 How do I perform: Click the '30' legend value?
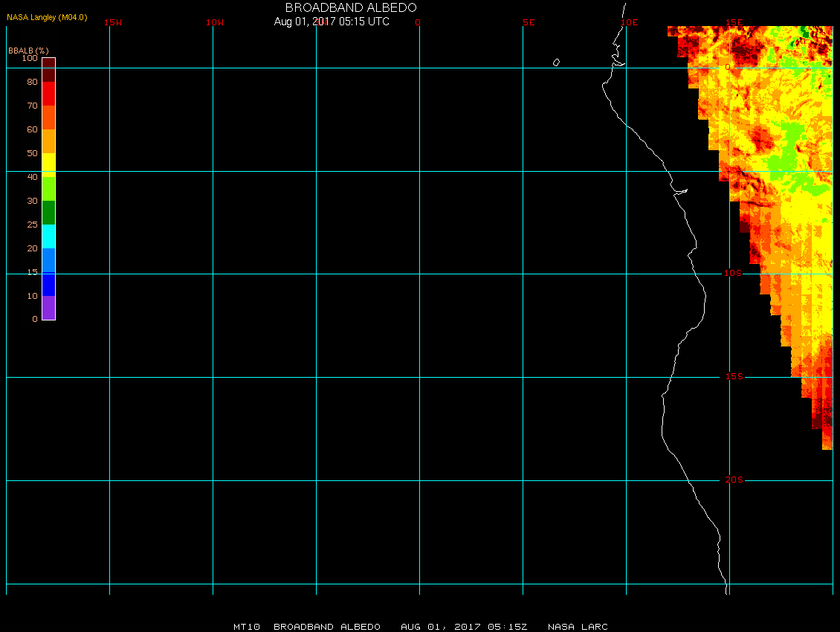33,201
